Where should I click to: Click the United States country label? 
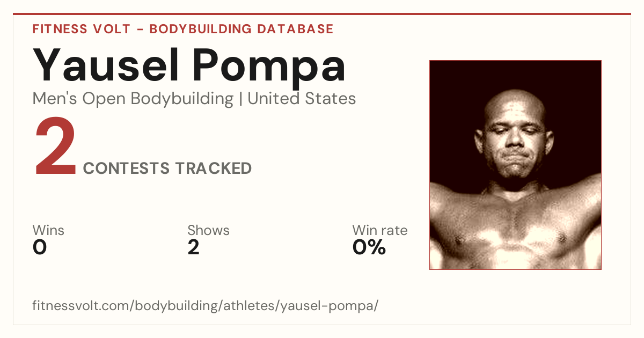click(302, 99)
